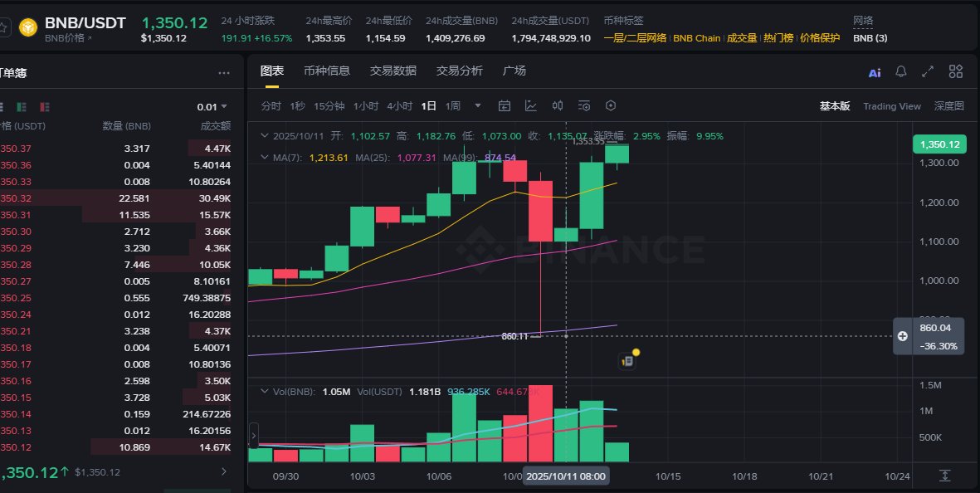Viewport: 980px width, 493px height.
Task: Click the 860.11 low price marker
Action: [x=515, y=336]
